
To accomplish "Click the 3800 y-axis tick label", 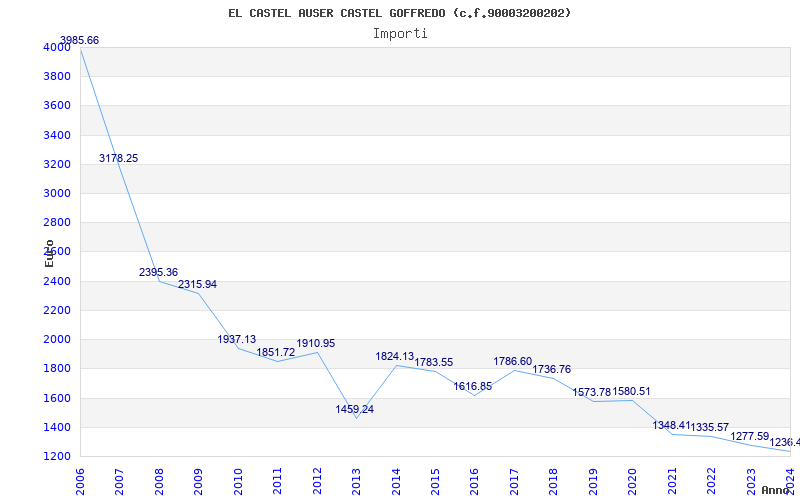I will tap(58, 77).
